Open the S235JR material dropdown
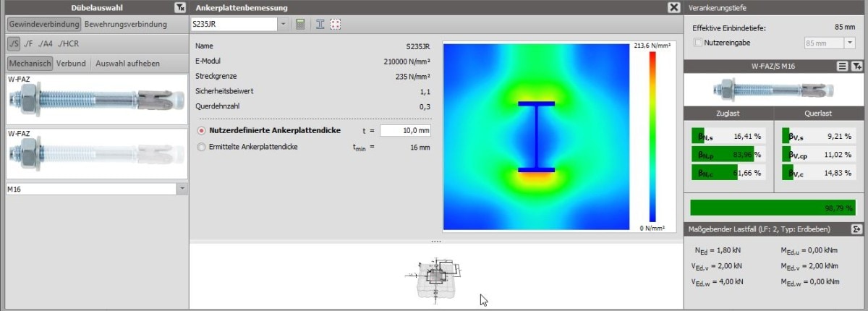This screenshot has width=868, height=311. (x=282, y=24)
